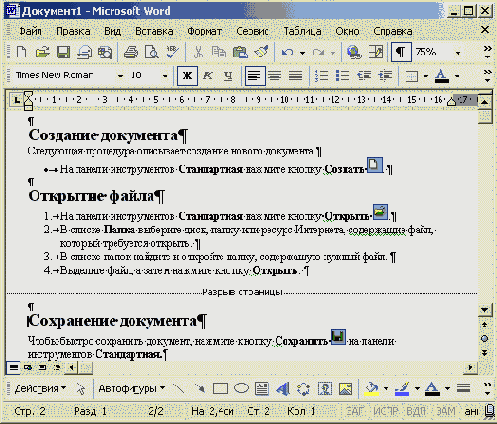The image size is (497, 424).
Task: Open the Сервис menu
Action: click(252, 31)
